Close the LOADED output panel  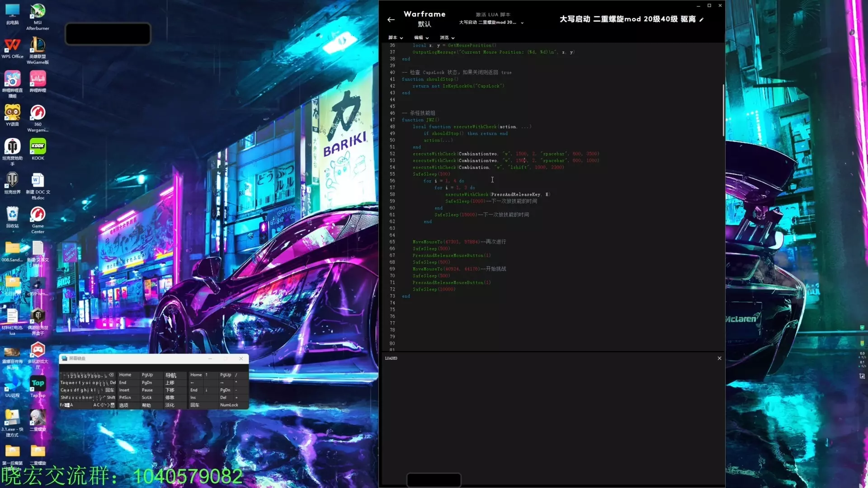(719, 358)
